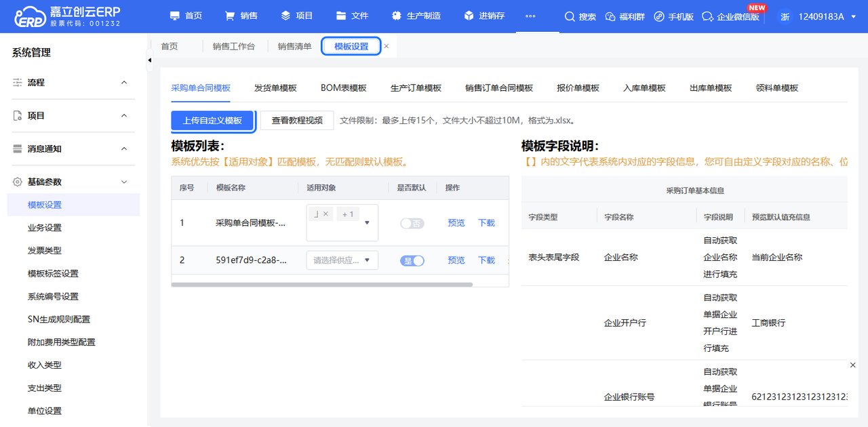Switch to 销售清单 page tab
This screenshot has height=427, width=868.
[x=295, y=46]
